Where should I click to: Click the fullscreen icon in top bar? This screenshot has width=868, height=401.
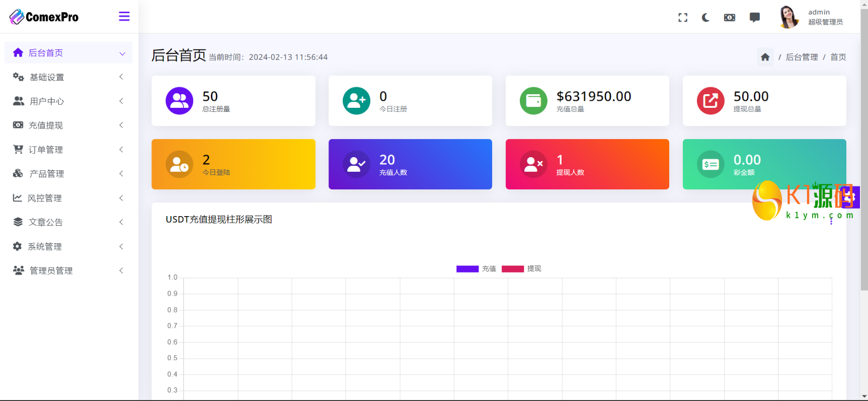(682, 18)
